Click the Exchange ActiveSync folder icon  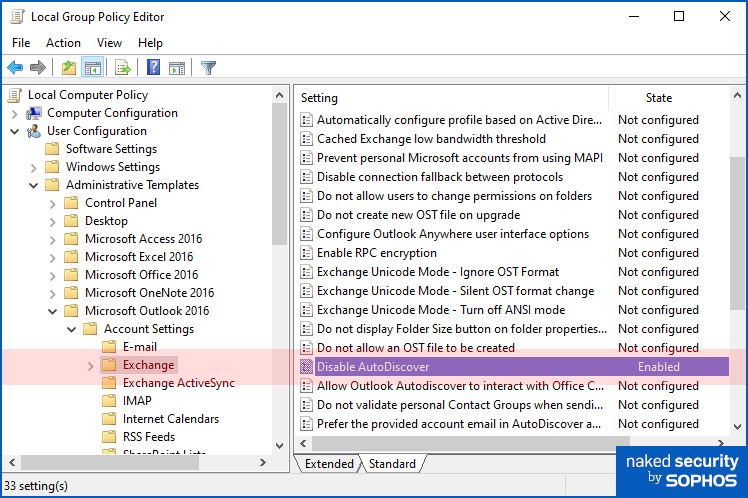pyautogui.click(x=109, y=383)
